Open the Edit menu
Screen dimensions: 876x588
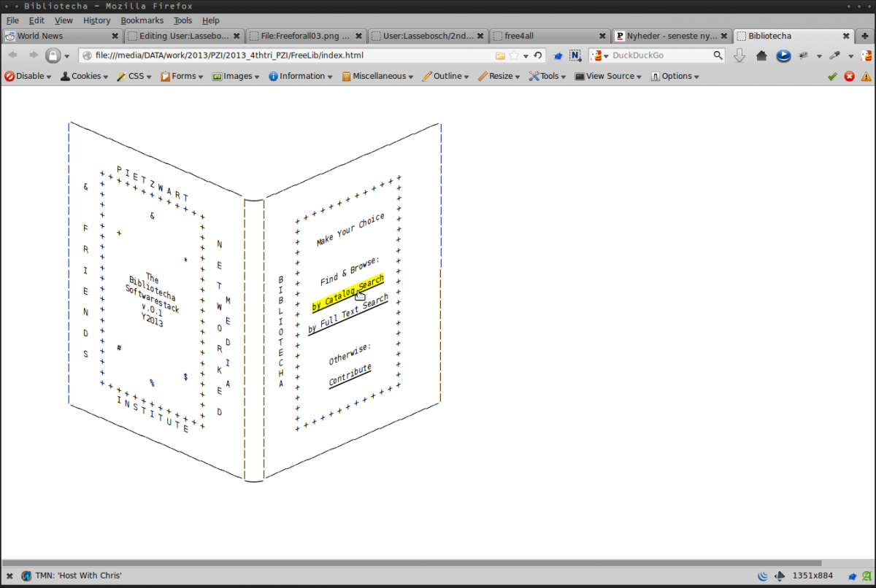(x=36, y=20)
